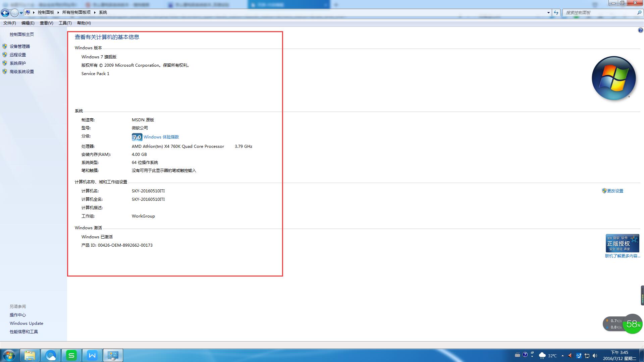Select 所有控制面板项 in the breadcrumb

pyautogui.click(x=76, y=12)
